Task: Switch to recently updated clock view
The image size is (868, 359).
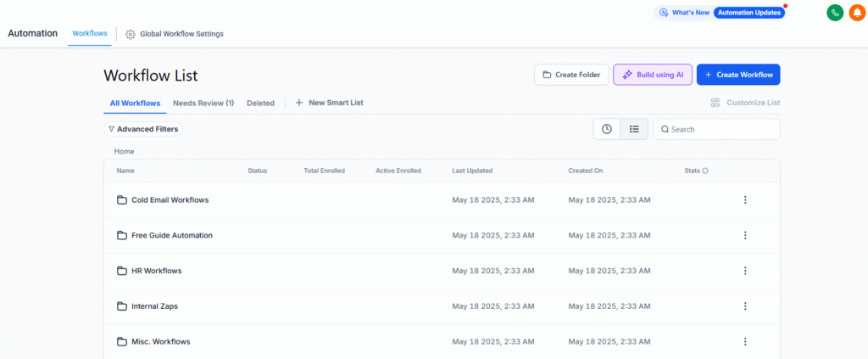Action: pyautogui.click(x=607, y=129)
